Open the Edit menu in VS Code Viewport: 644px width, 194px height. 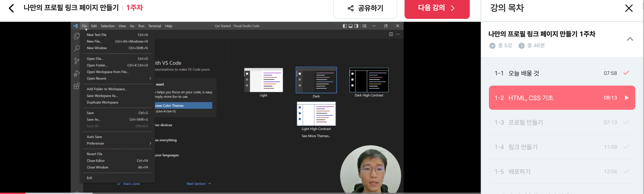tap(94, 26)
